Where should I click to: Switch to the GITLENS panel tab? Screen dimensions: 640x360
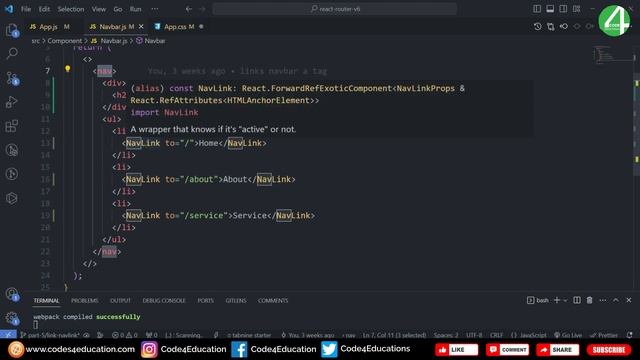coord(236,300)
